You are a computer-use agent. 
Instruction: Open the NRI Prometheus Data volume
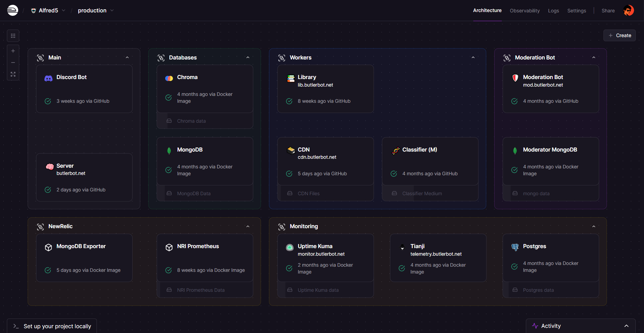point(205,290)
